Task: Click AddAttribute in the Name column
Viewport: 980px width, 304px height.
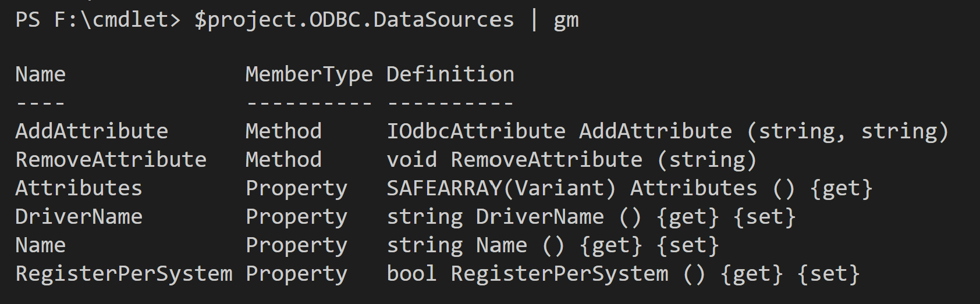Action: pos(91,131)
